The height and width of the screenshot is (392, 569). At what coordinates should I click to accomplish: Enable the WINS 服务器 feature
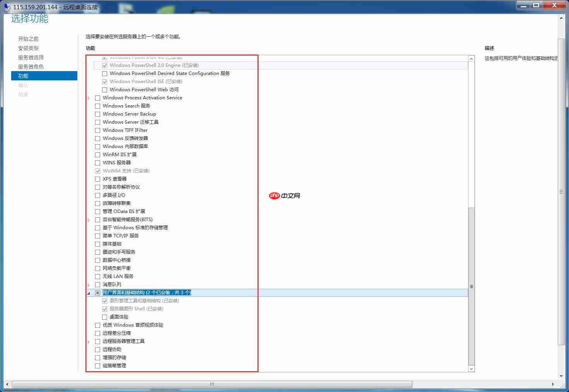pyautogui.click(x=97, y=162)
